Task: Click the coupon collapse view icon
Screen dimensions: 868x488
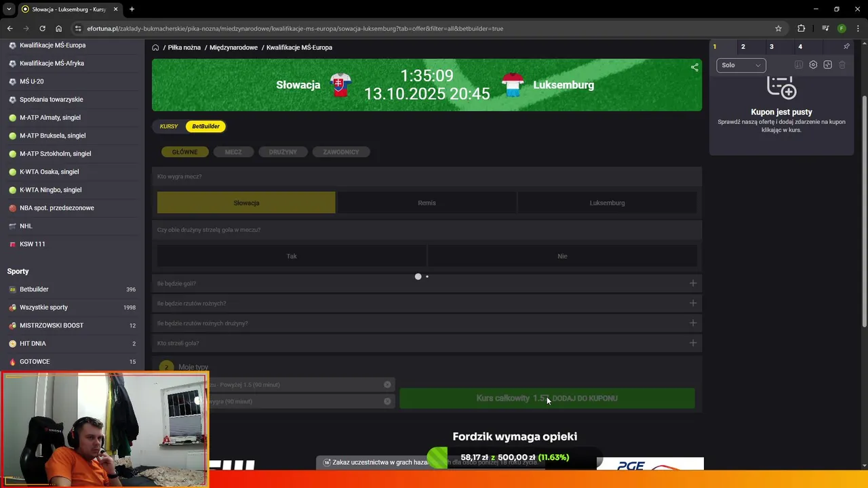Action: (827, 65)
